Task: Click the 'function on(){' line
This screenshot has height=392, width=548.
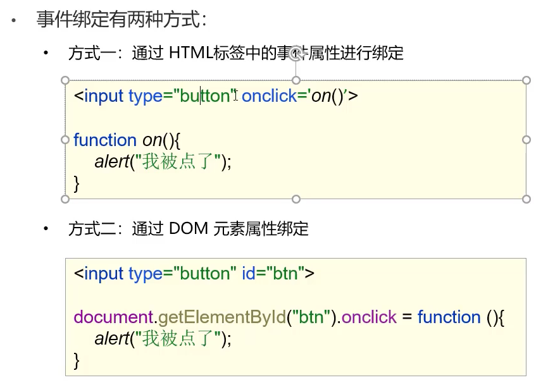Action: [127, 140]
